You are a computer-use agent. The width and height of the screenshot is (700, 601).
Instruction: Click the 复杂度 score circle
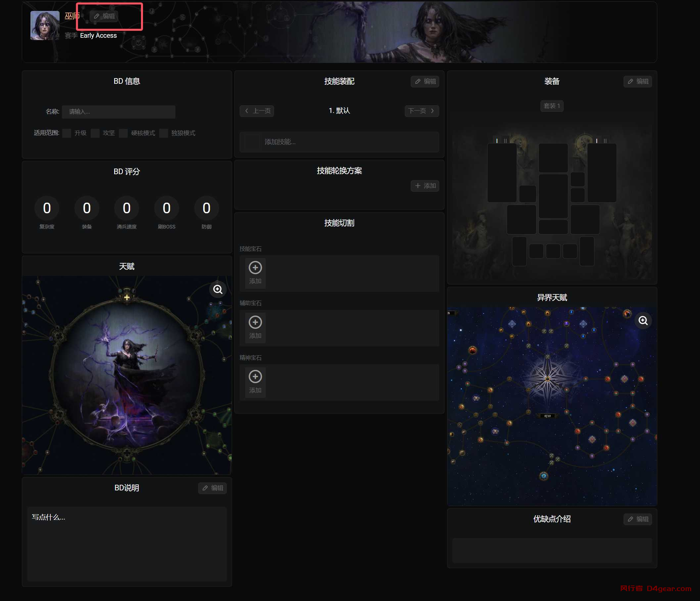pos(47,208)
